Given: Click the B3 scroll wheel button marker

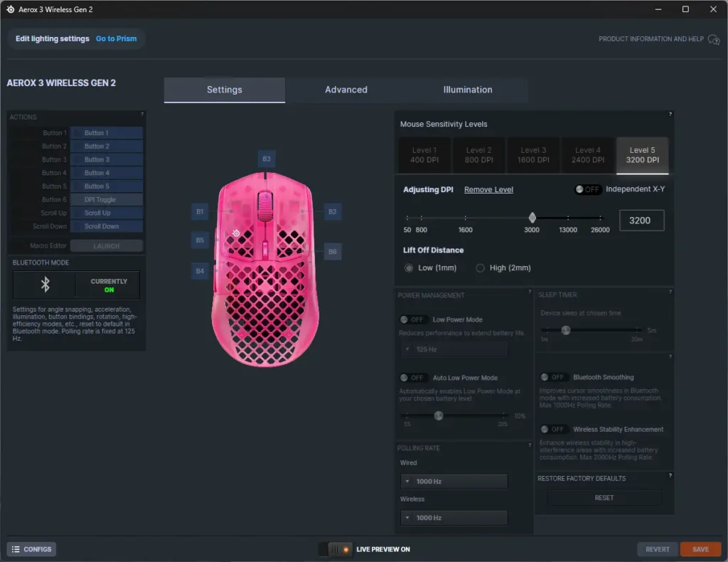Looking at the screenshot, I should point(267,159).
